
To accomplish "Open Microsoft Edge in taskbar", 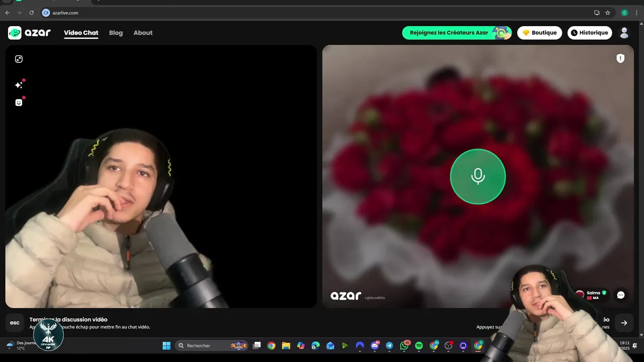I will tap(315, 345).
